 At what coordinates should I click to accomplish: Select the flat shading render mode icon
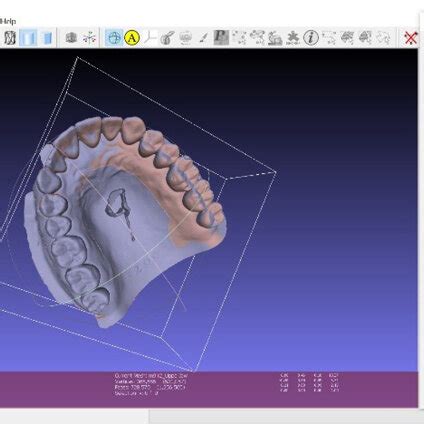(x=47, y=38)
